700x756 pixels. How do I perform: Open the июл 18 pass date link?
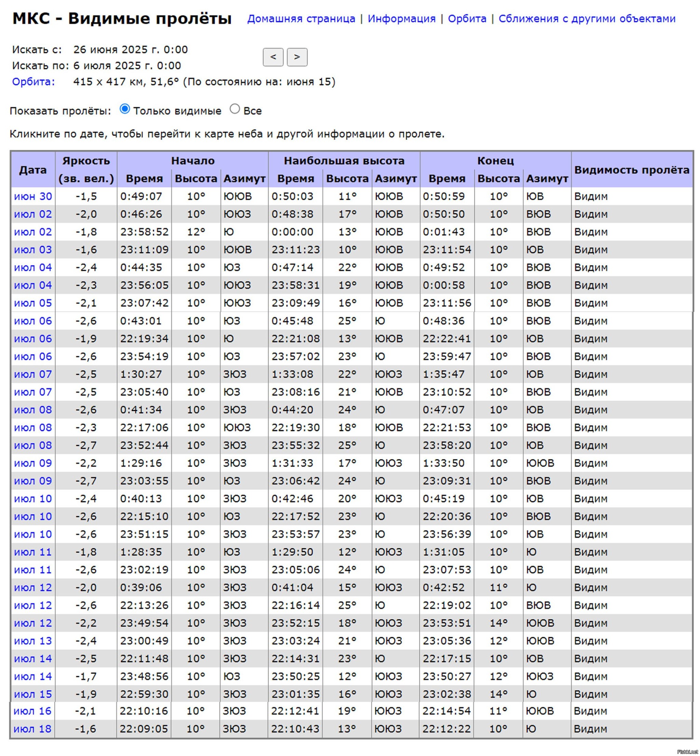(32, 729)
